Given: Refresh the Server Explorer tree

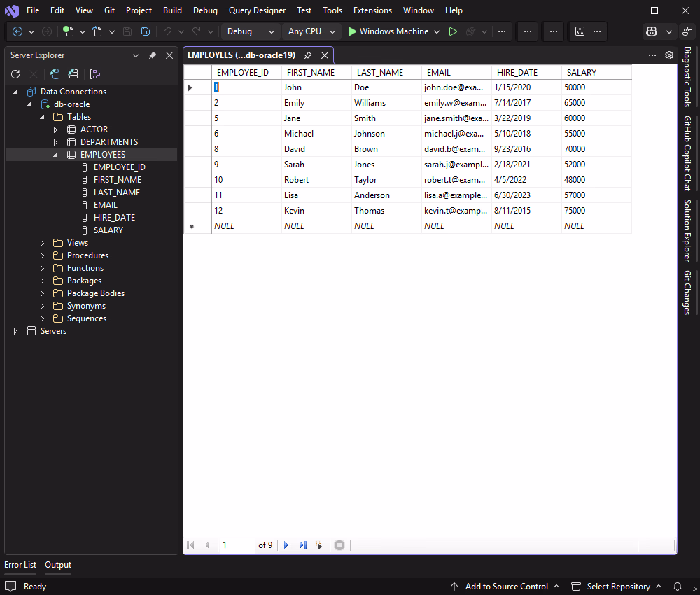Looking at the screenshot, I should [15, 74].
